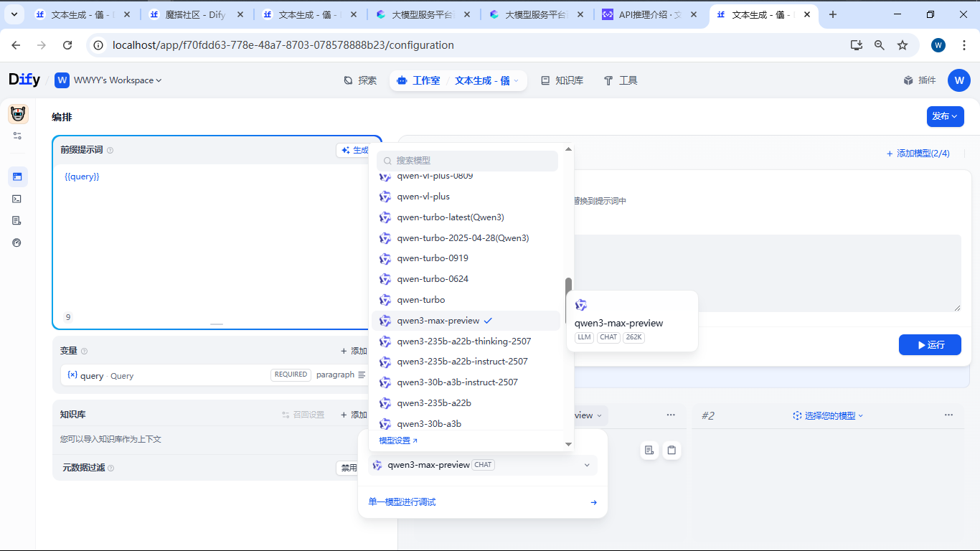The height and width of the screenshot is (551, 980).
Task: Open a new browser tab
Action: 833,14
